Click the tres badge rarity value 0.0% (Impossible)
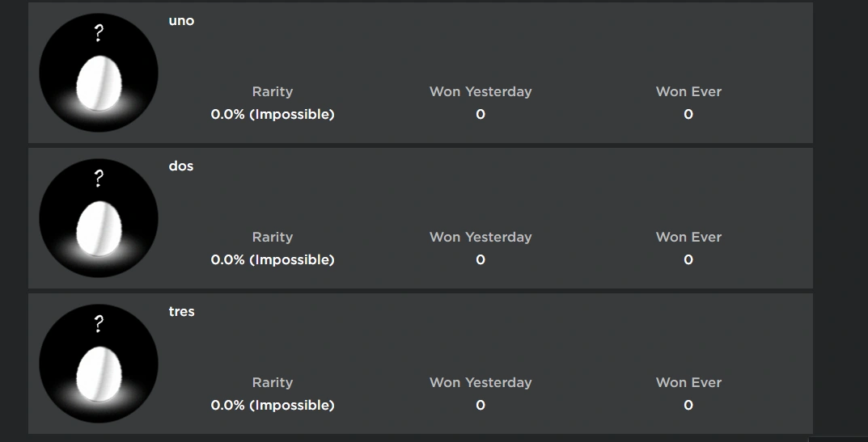Screen dimensions: 868x442 (x=273, y=406)
